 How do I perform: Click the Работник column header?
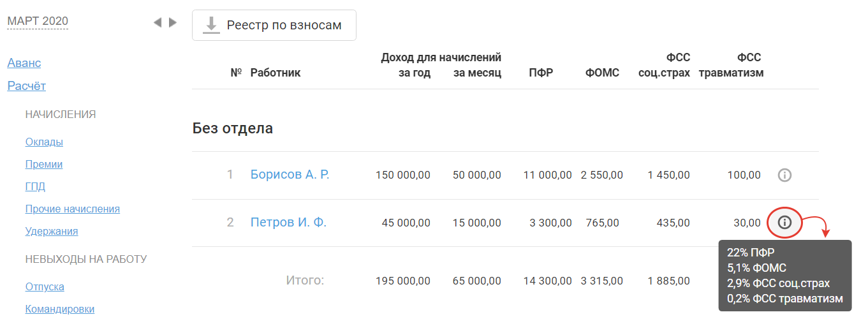point(276,73)
